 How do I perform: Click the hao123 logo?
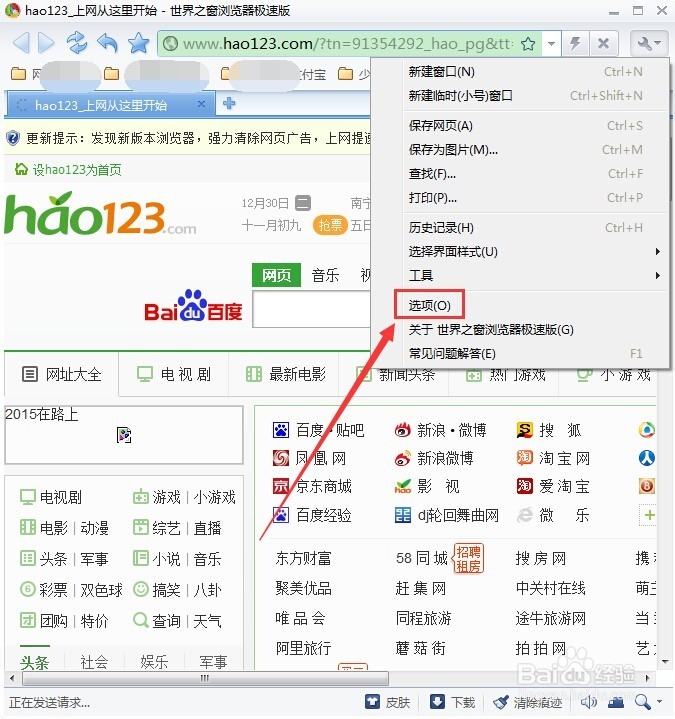(100, 215)
